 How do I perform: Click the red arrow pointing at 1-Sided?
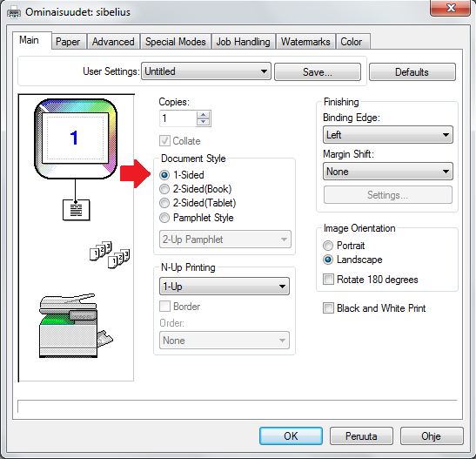tap(136, 173)
